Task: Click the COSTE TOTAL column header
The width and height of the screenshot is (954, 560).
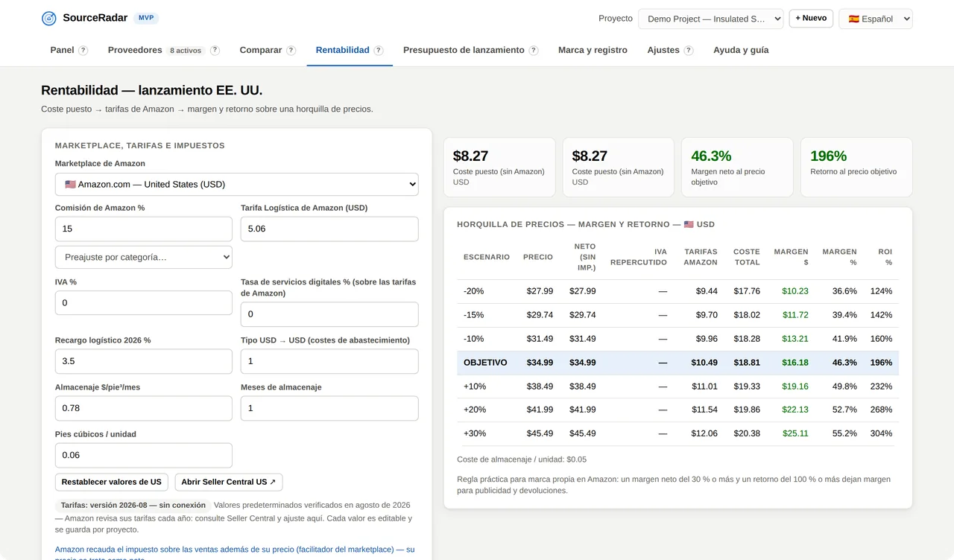Action: click(x=747, y=257)
